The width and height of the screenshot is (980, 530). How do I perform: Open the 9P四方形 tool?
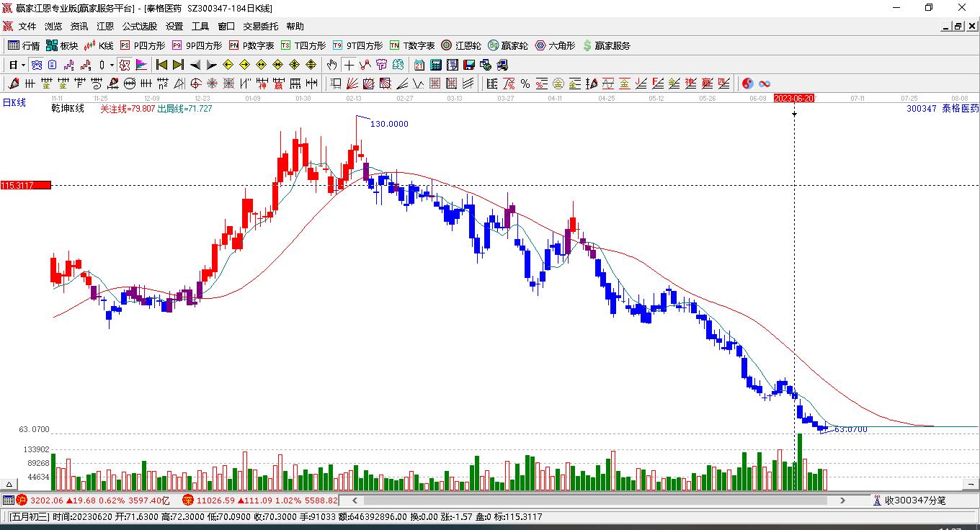coord(197,45)
